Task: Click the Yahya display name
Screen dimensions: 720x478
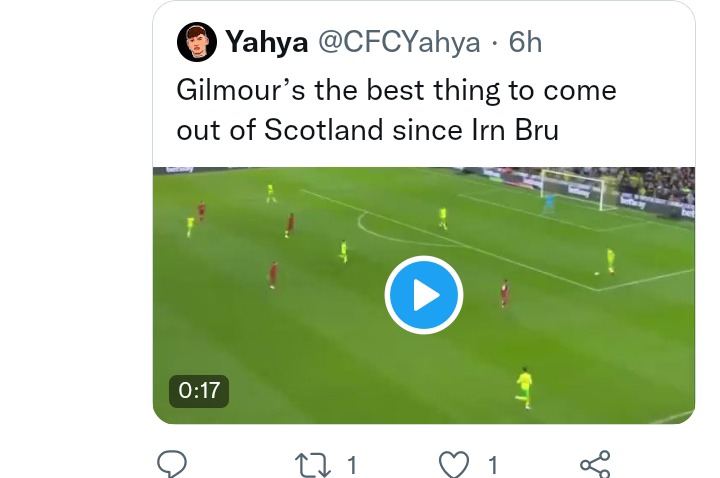Action: (x=266, y=42)
